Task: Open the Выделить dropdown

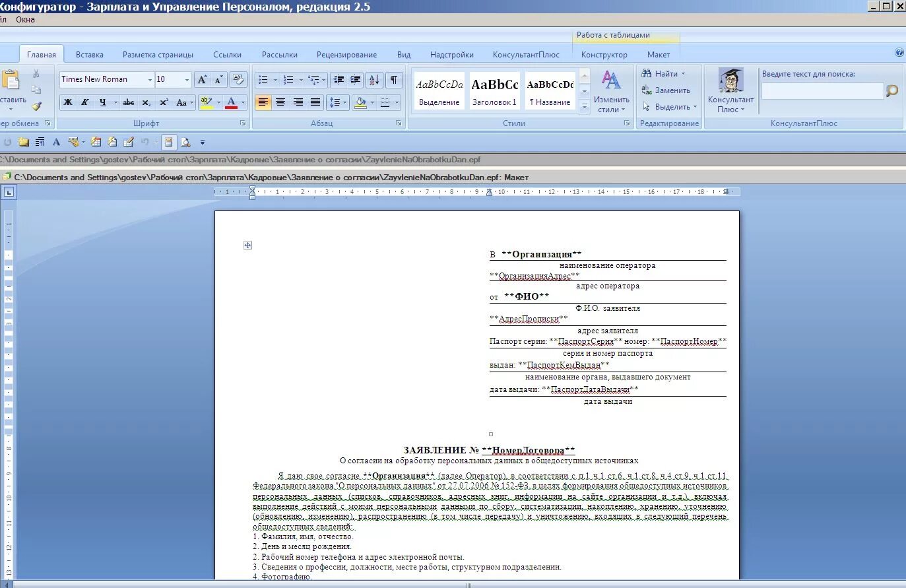Action: click(668, 107)
